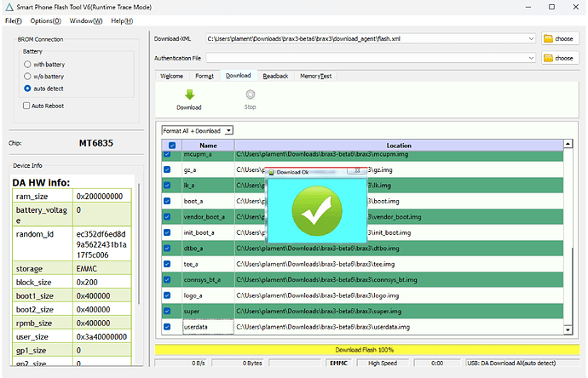Click the userdata name cell
The height and width of the screenshot is (378, 588).
point(208,327)
